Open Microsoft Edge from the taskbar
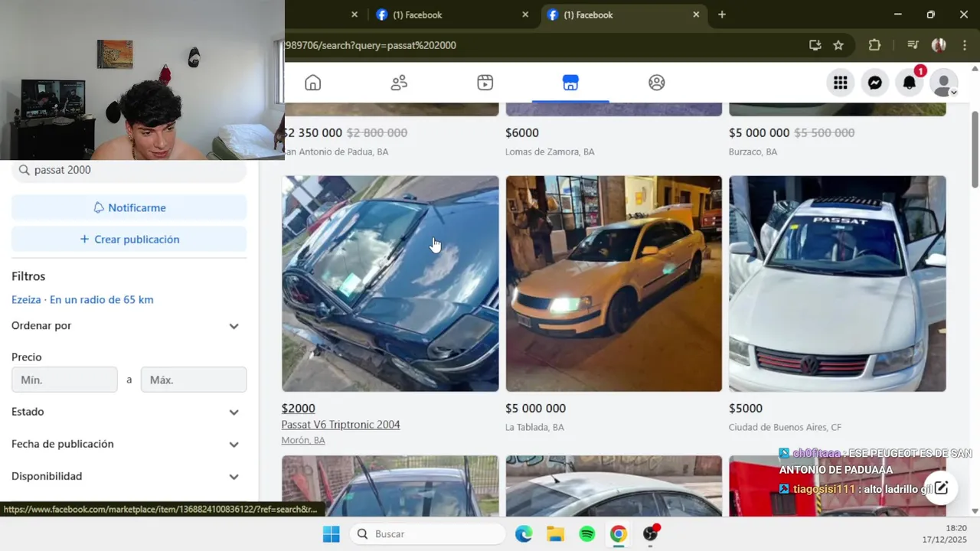 point(524,533)
